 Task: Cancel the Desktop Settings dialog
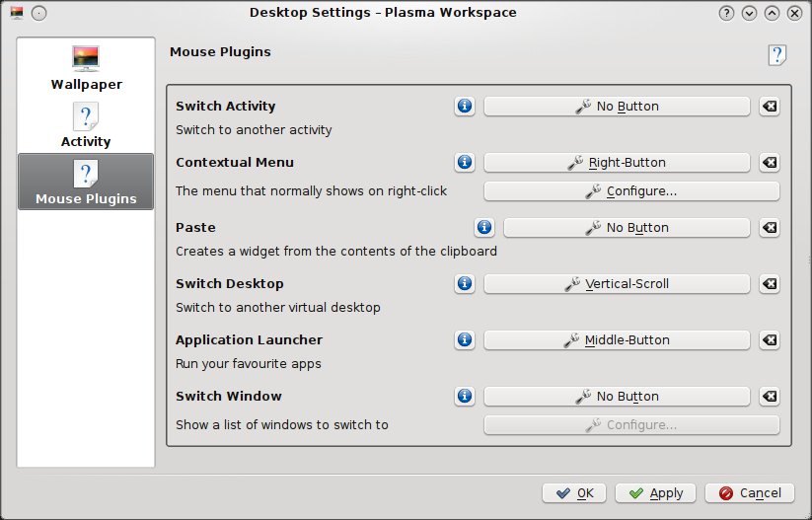click(x=750, y=493)
